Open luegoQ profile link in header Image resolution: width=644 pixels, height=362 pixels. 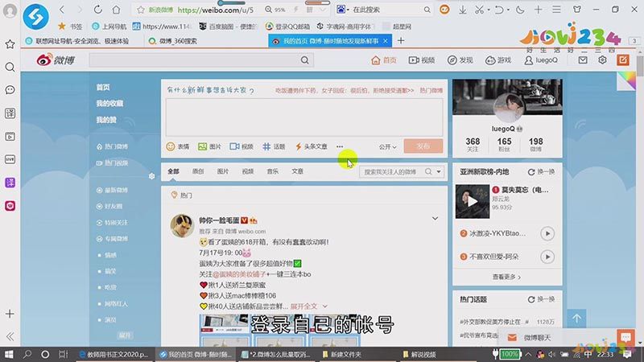[541, 60]
